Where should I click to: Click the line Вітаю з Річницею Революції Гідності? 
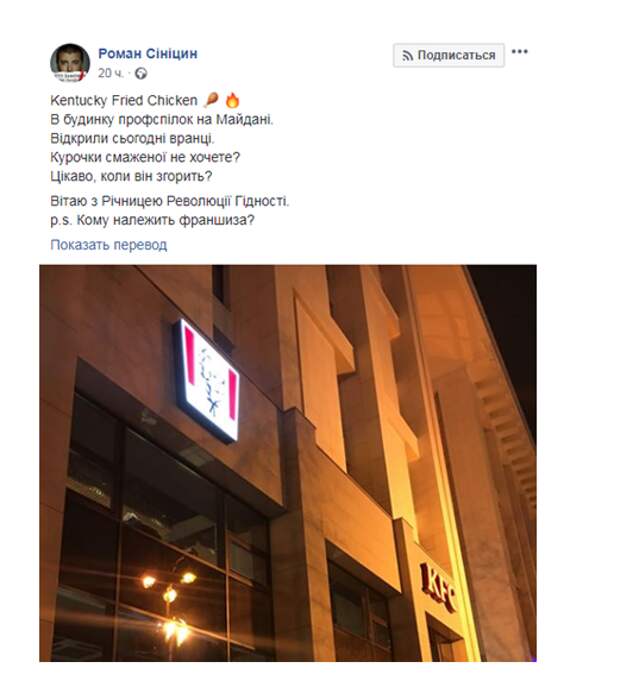tap(170, 201)
